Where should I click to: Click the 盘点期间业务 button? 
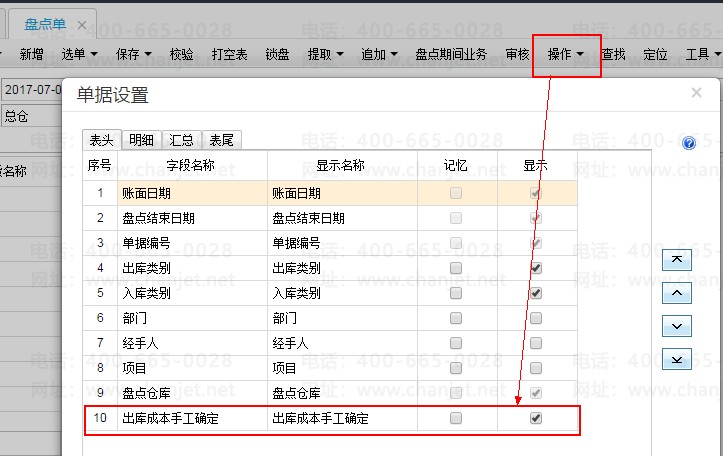click(451, 54)
